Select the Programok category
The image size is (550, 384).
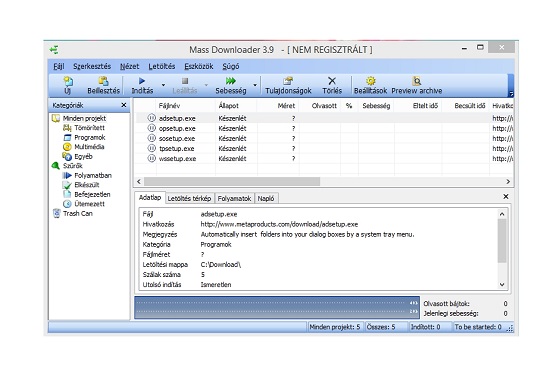tap(89, 137)
